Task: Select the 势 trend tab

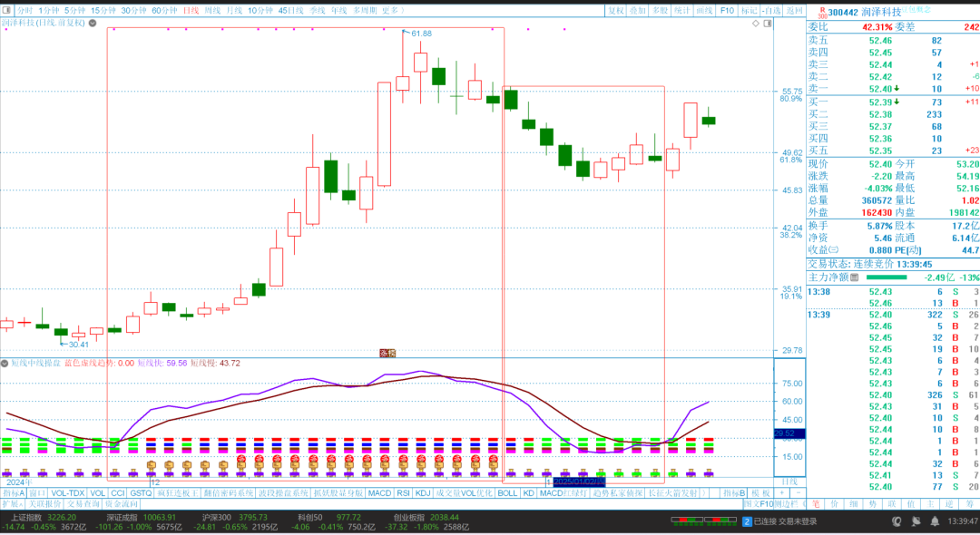Action: tap(873, 504)
